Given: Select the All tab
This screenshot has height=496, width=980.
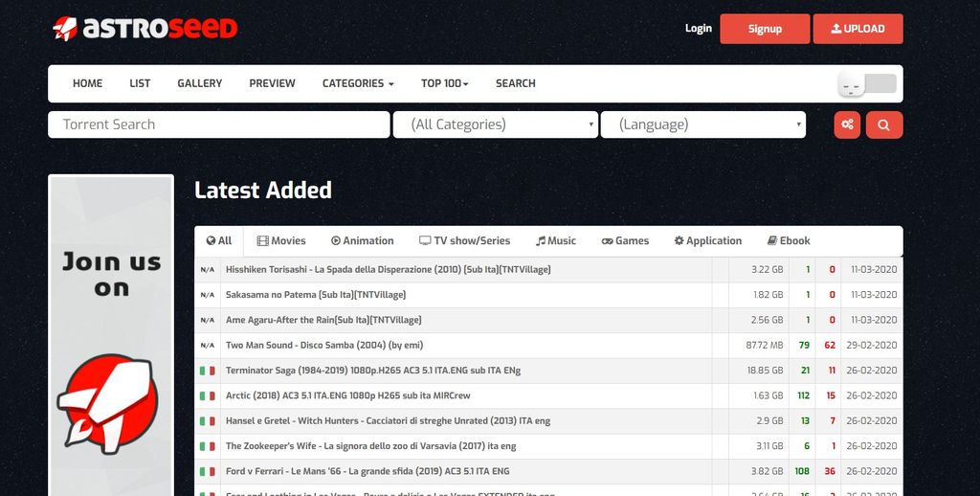Looking at the screenshot, I should pos(219,240).
